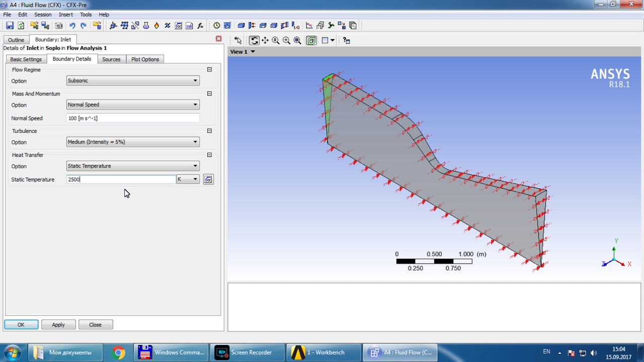Open the Heat Transfer Option dropdown
The width and height of the screenshot is (644, 362).
click(133, 166)
